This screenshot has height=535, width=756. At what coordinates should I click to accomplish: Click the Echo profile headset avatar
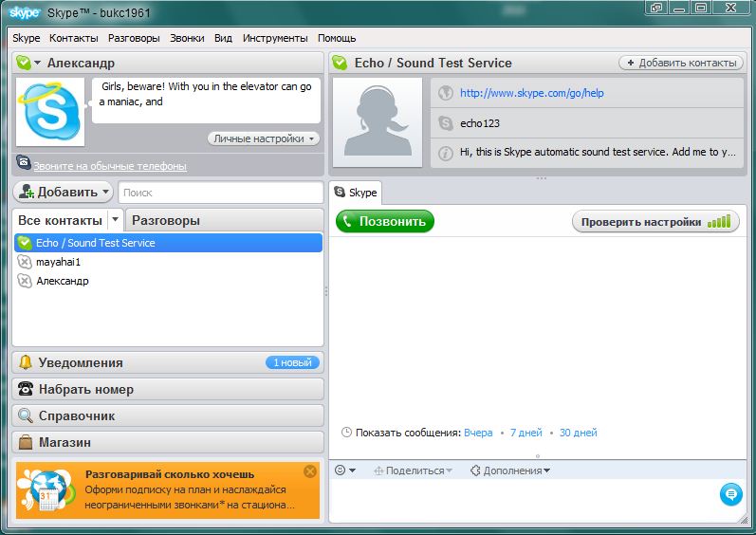(378, 123)
